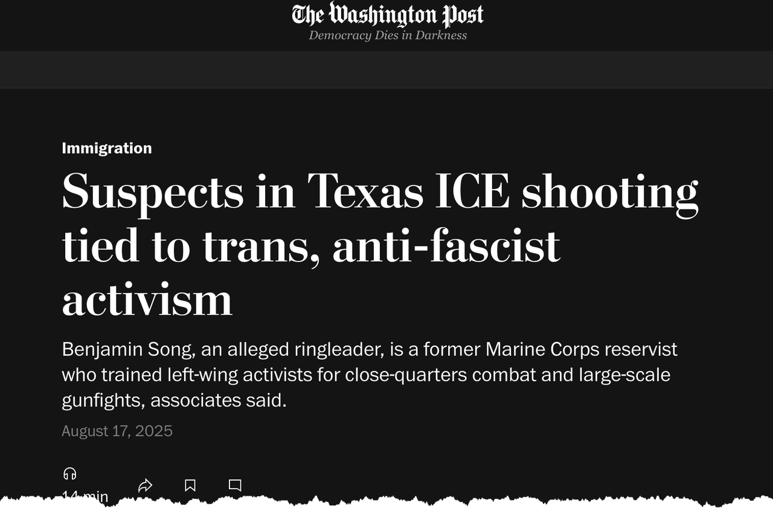Click the word Texas in the headline
This screenshot has width=773, height=532.
coord(365,192)
